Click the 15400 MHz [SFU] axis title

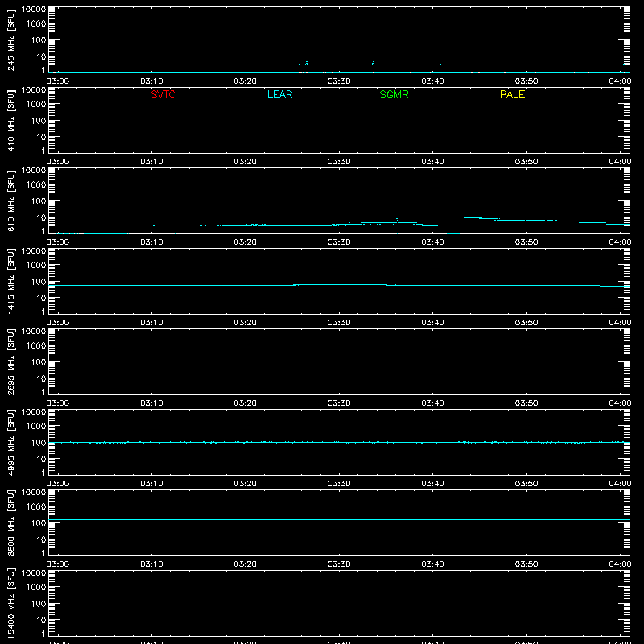(x=10, y=604)
